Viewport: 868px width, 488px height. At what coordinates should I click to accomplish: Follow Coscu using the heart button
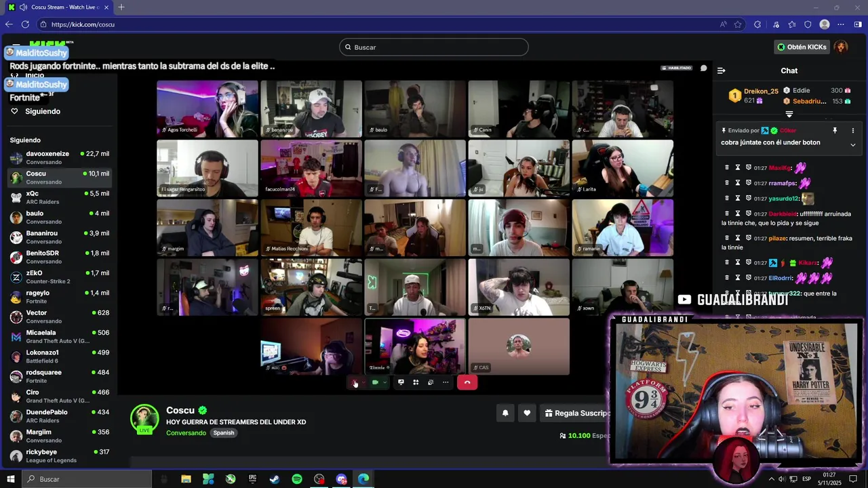coord(527,413)
